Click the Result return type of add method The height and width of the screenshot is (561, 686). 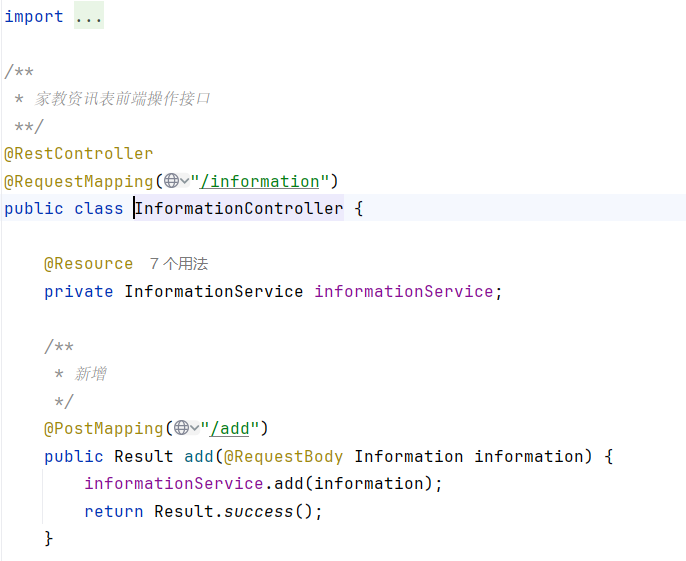pos(144,456)
